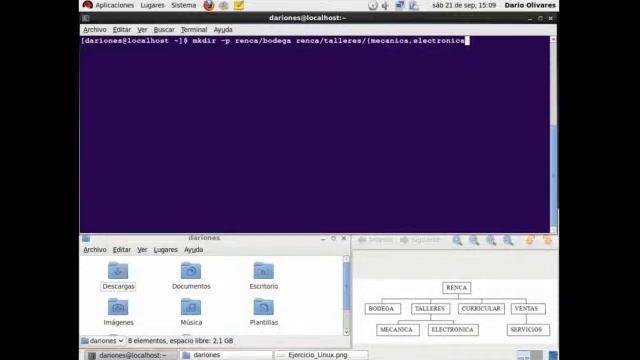Image resolution: width=640 pixels, height=360 pixels.
Task: Click the Anterior button in image viewer
Action: point(375,240)
